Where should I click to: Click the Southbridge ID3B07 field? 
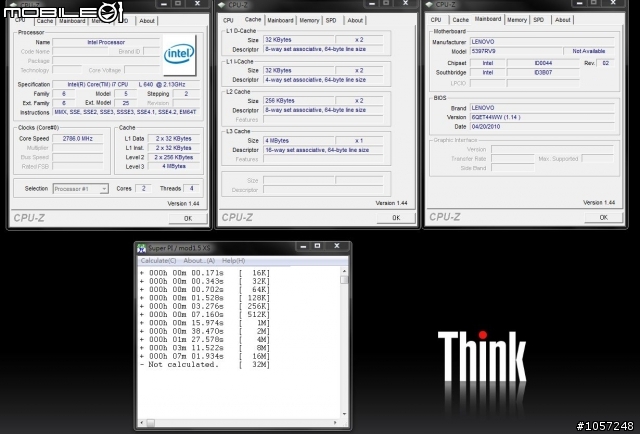[x=543, y=73]
